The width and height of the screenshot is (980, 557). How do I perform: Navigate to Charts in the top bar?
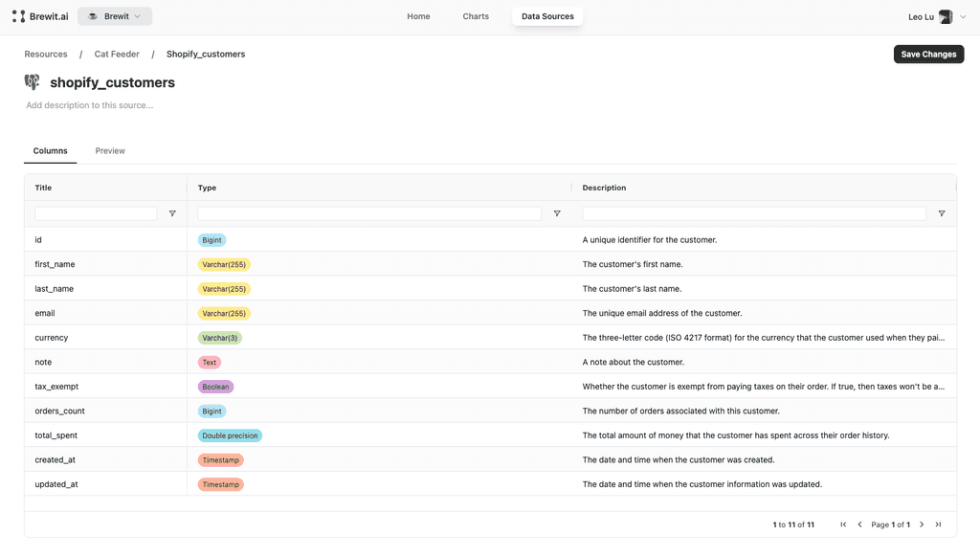pyautogui.click(x=476, y=15)
